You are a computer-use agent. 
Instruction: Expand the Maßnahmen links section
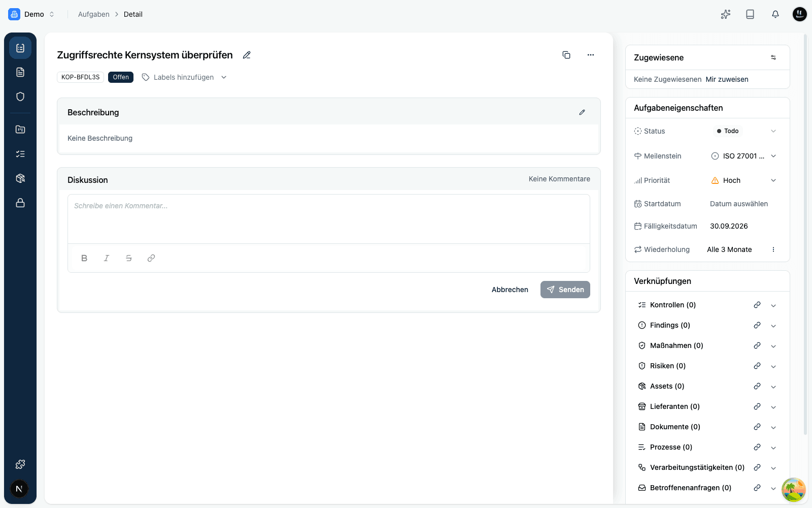coord(773,346)
